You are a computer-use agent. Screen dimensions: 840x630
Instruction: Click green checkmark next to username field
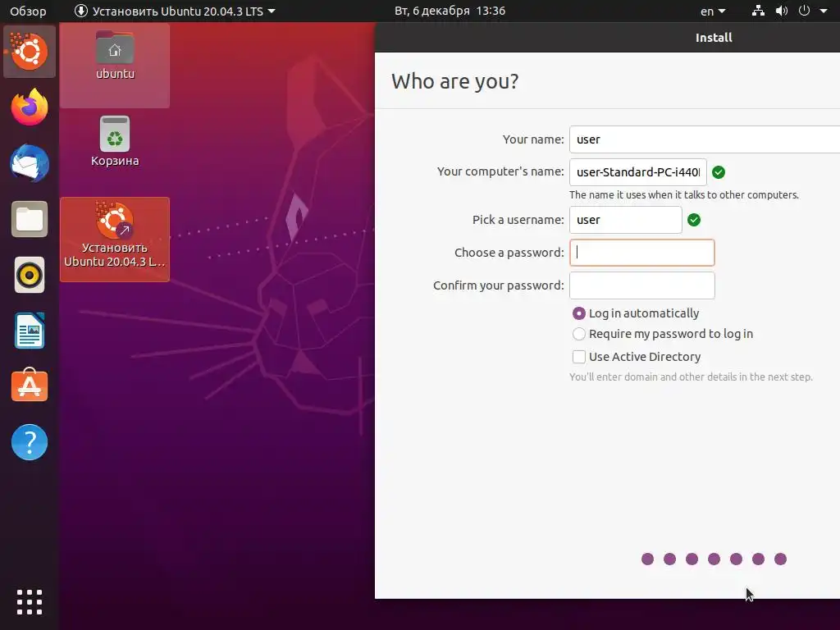694,220
